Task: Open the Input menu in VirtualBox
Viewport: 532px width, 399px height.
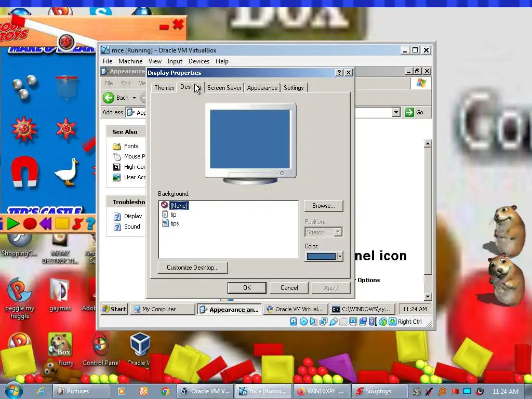Action: [175, 61]
